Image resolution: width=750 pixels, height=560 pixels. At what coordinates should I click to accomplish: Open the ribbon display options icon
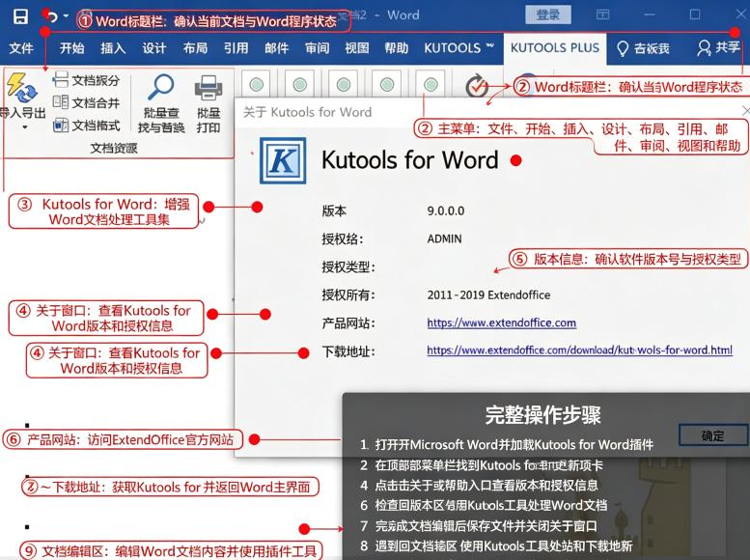(x=602, y=14)
